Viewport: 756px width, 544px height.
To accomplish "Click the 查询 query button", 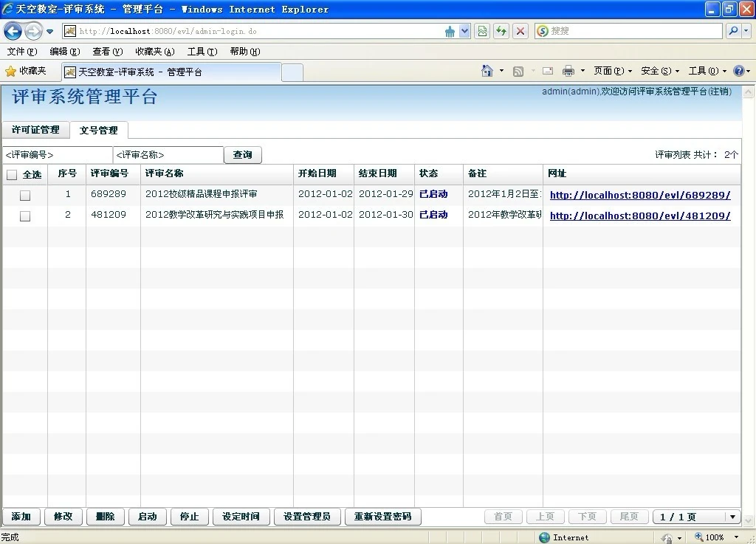I will point(242,155).
